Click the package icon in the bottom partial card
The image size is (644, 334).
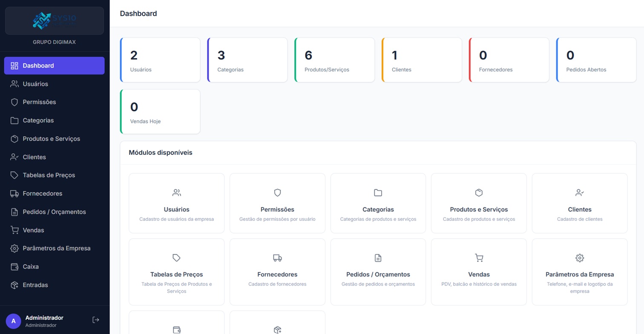(277, 330)
